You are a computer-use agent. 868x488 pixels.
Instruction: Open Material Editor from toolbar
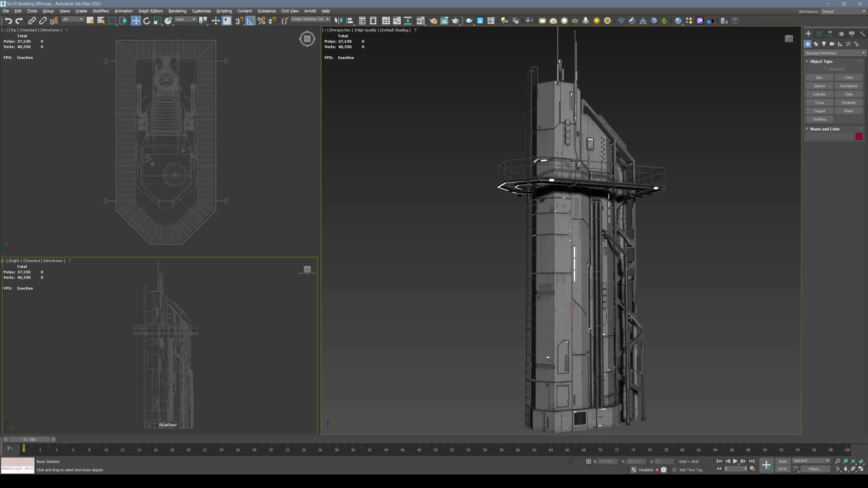click(x=420, y=21)
